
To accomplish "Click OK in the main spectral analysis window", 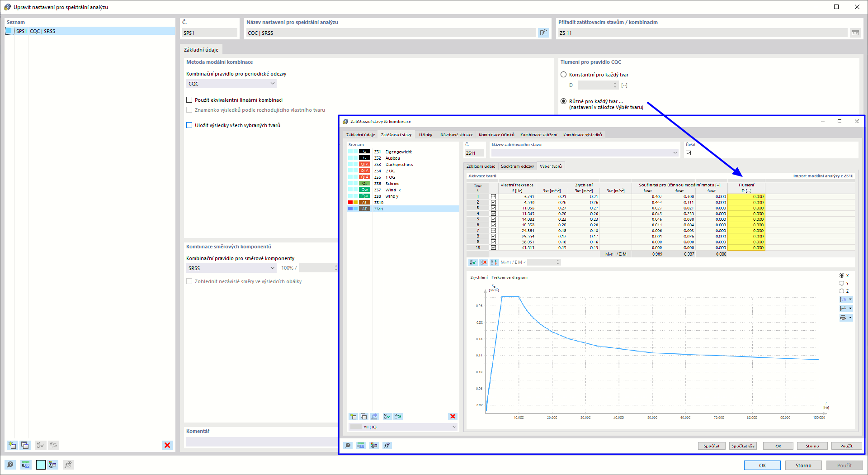I will [762, 465].
